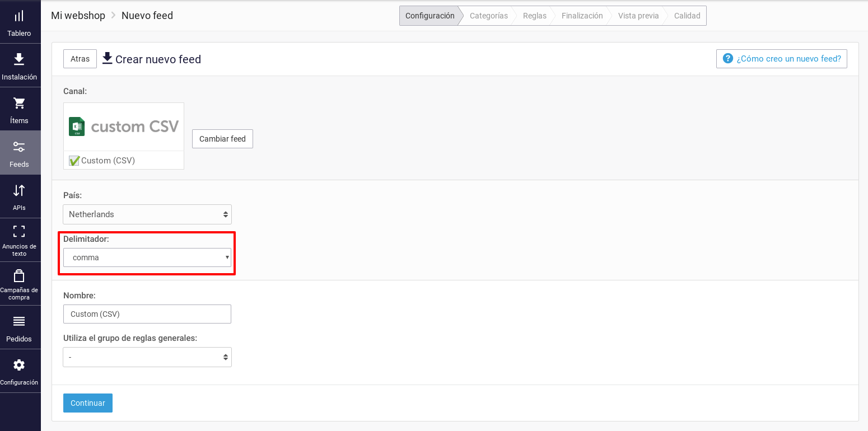Click inside the Nombre text field

click(x=147, y=314)
